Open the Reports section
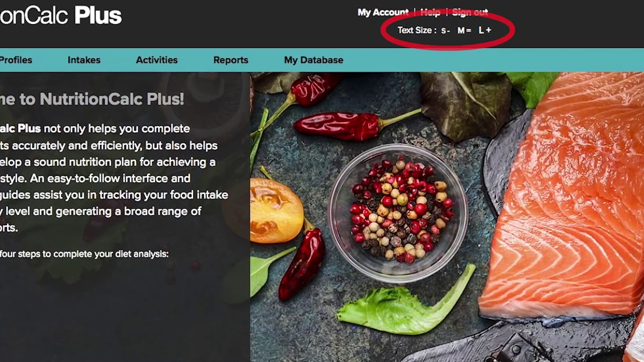Image resolution: width=644 pixels, height=362 pixels. coord(231,60)
